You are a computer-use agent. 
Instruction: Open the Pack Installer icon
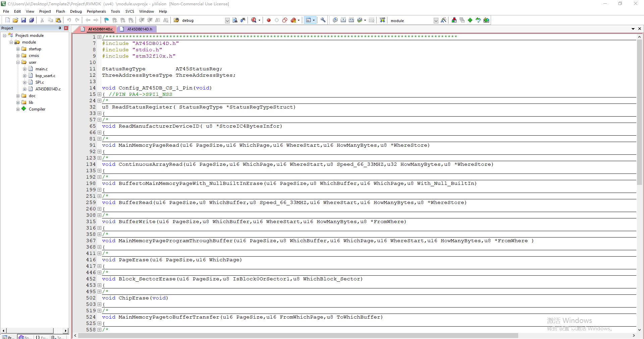point(486,20)
